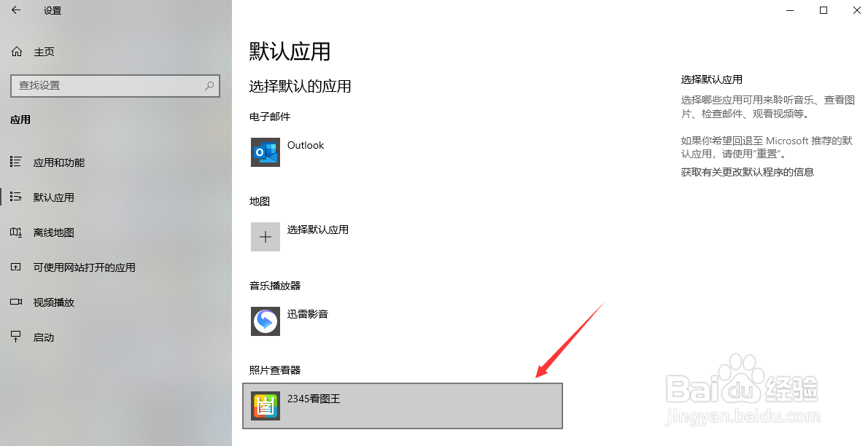
Task: Click the 选择默认应用 text for maps
Action: 318,230
